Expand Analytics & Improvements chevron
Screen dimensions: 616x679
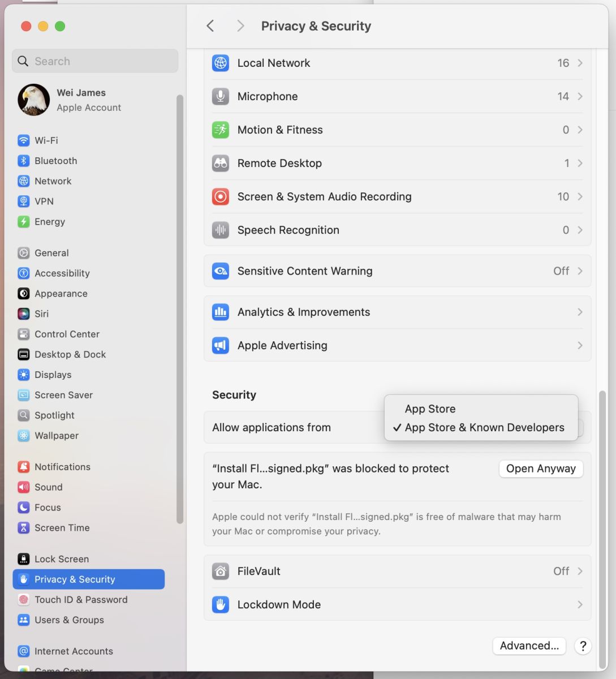(x=580, y=312)
